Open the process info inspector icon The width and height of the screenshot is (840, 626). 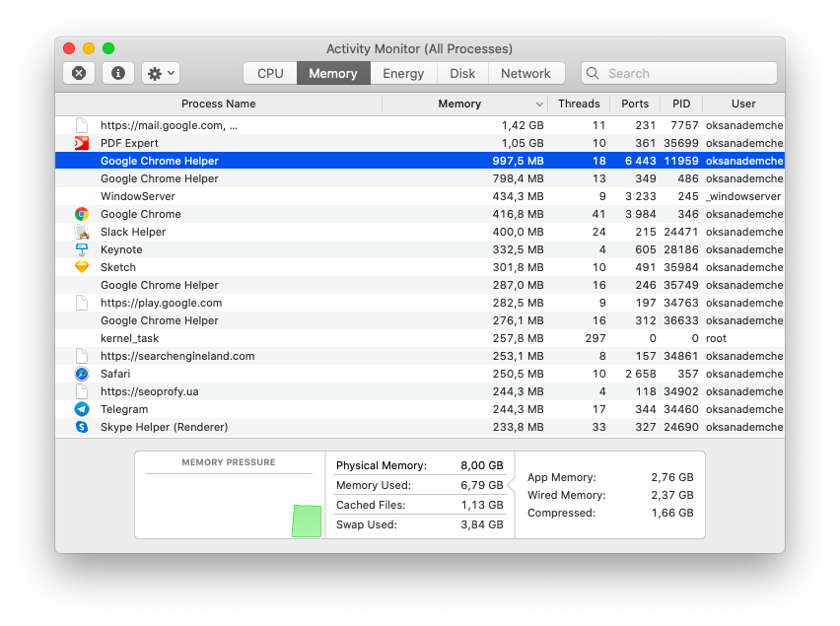click(x=118, y=73)
